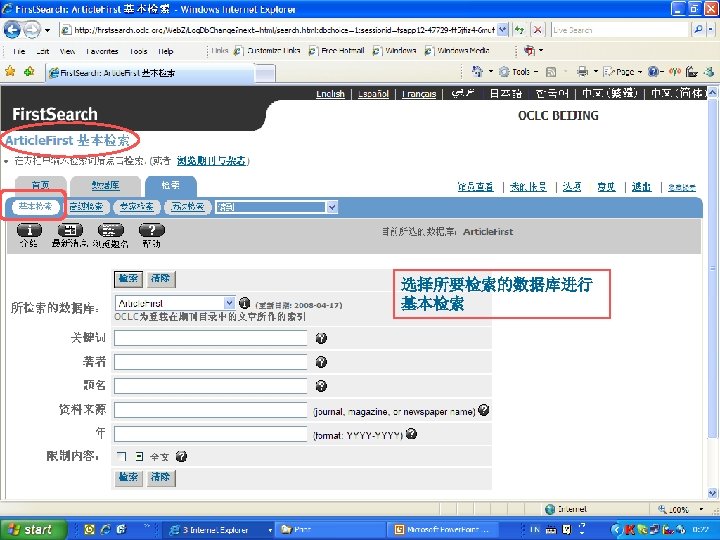The image size is (720, 540).
Task: Click inside the 关键词 keyword input field
Action: click(211, 338)
